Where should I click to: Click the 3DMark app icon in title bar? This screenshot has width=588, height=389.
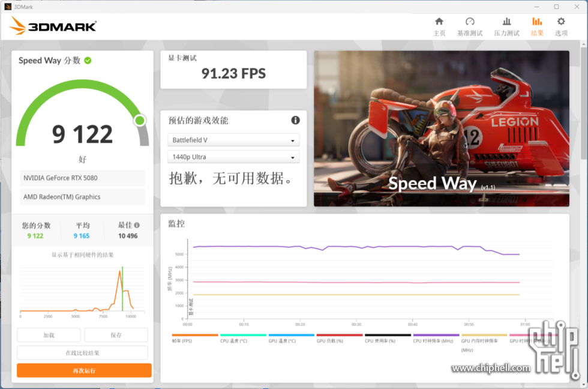tap(7, 7)
